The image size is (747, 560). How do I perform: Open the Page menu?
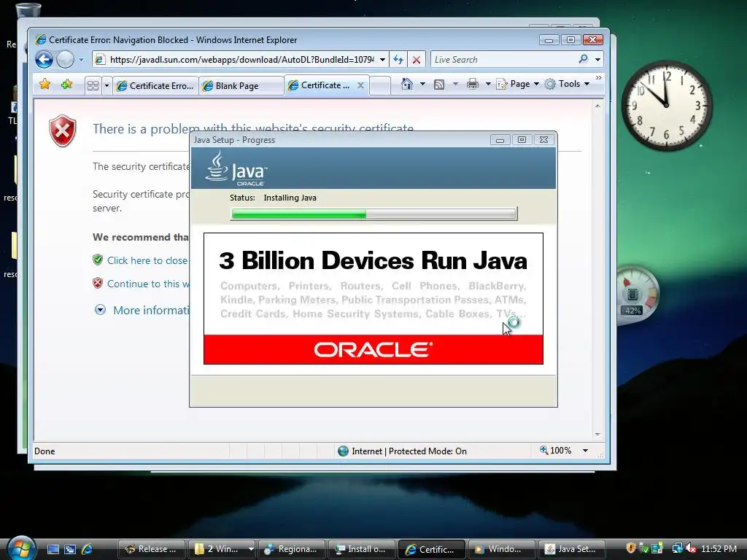tap(518, 85)
